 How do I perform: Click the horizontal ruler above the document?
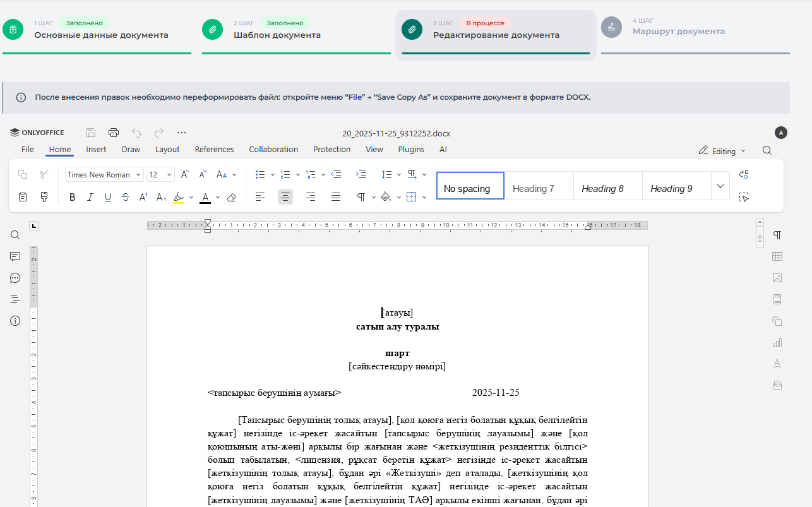[397, 225]
